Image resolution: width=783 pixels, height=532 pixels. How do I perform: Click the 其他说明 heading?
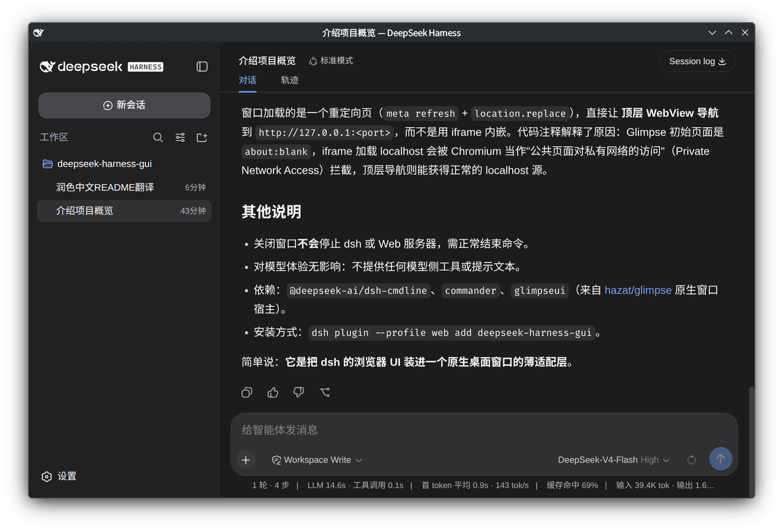coord(271,212)
